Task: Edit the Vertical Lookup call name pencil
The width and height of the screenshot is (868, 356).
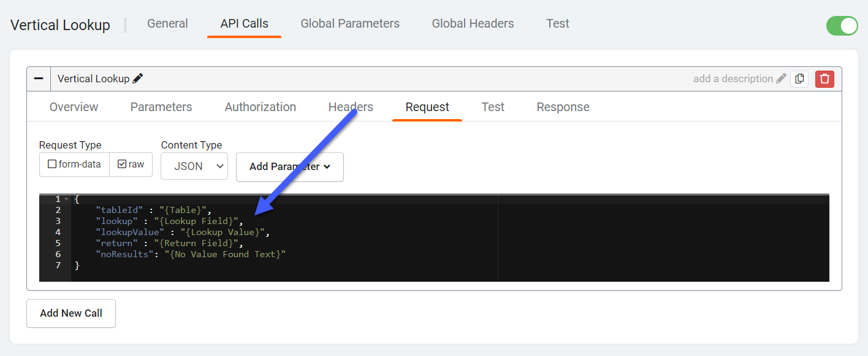Action: coord(138,79)
